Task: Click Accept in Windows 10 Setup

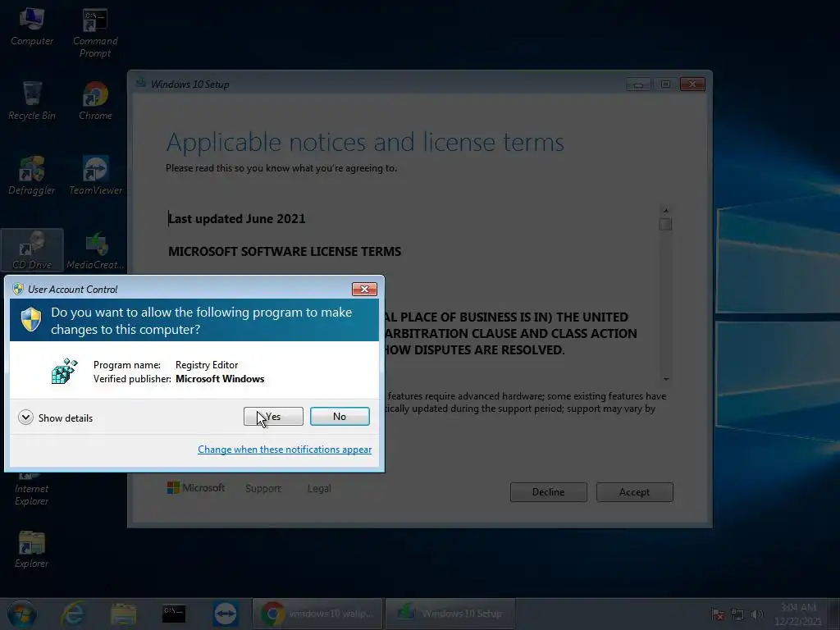Action: tap(634, 492)
